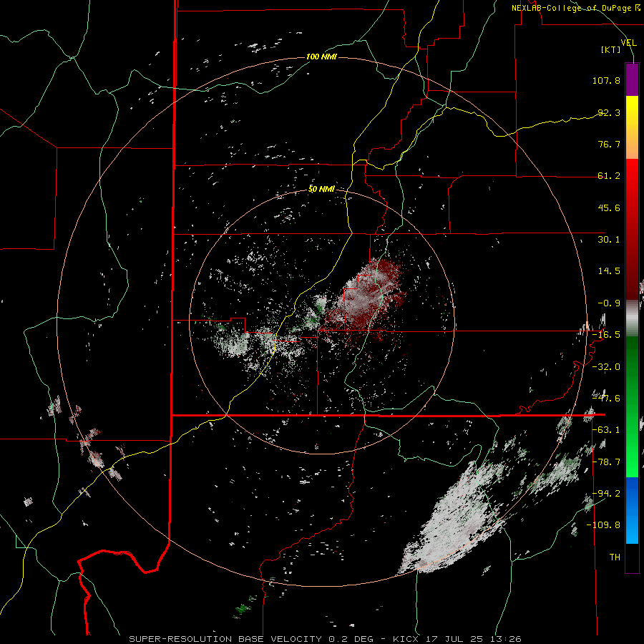Click the 92.3 legend value

coord(609,112)
